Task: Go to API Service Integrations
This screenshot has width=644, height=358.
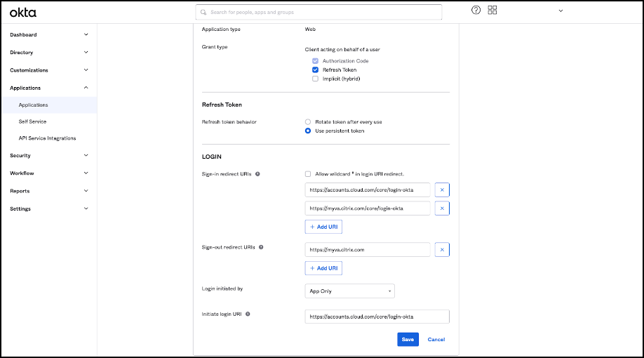Action: tap(48, 138)
